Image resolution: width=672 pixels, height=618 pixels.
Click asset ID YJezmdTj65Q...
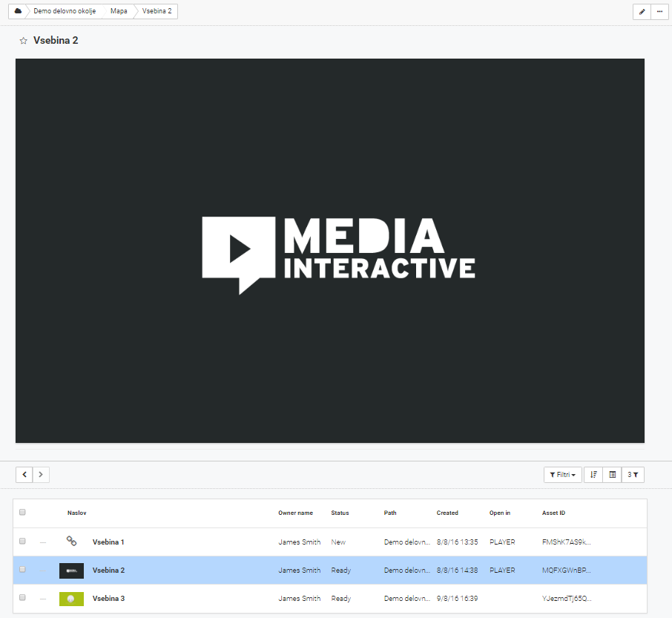point(567,599)
